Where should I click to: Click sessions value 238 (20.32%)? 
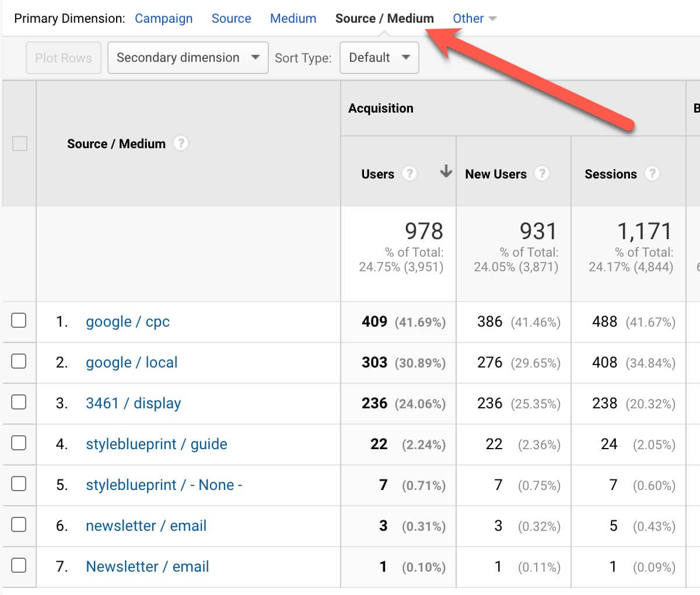click(x=633, y=404)
